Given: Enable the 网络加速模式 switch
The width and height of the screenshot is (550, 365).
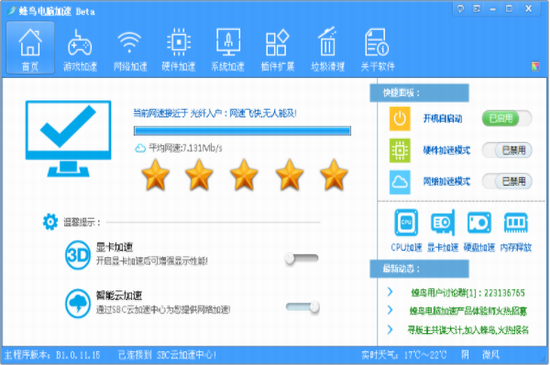Looking at the screenshot, I should [507, 181].
